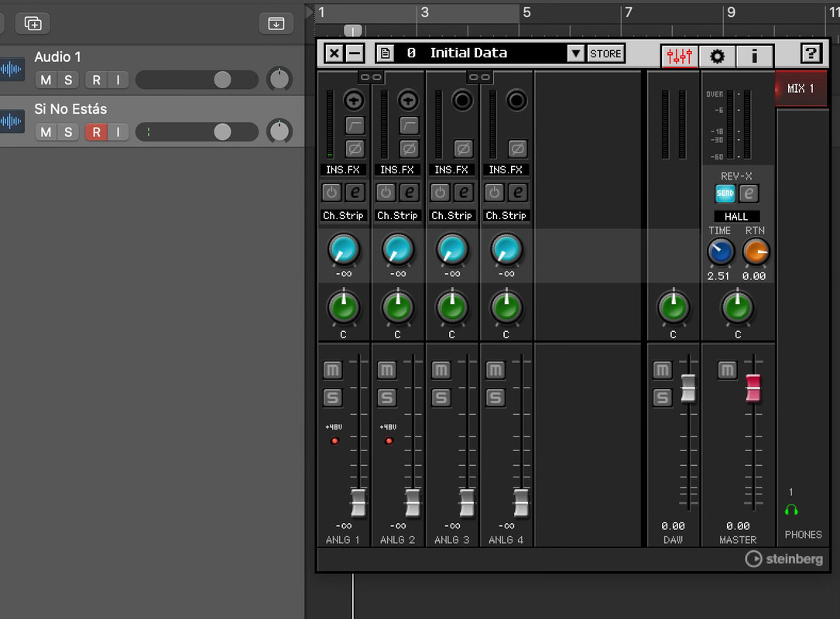Turn on the insert effect power for ANLG 3
Screen dimensions: 840x619
(440, 192)
